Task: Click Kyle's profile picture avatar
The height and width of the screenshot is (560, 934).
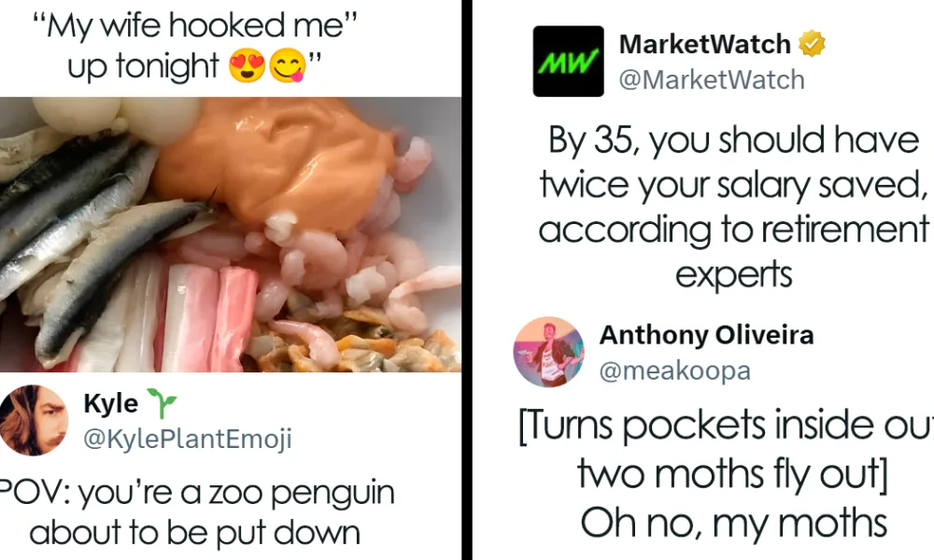Action: [x=33, y=420]
